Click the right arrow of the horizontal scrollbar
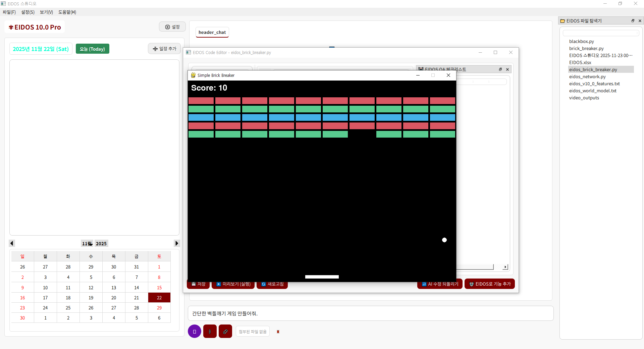 (505, 267)
